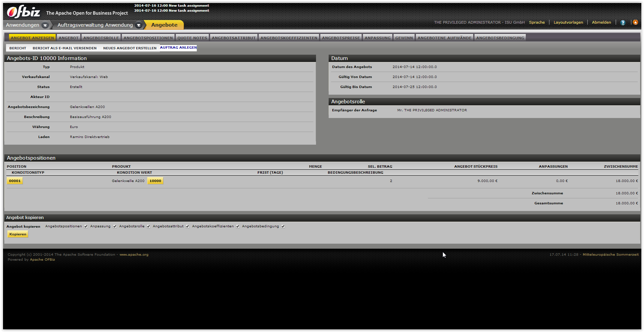Click the OFBiz logo

(x=24, y=12)
